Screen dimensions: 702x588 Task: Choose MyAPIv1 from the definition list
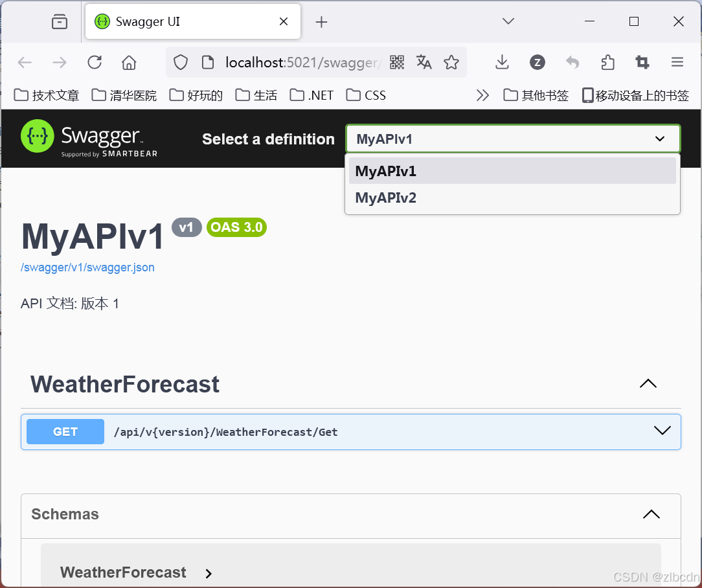tap(513, 170)
